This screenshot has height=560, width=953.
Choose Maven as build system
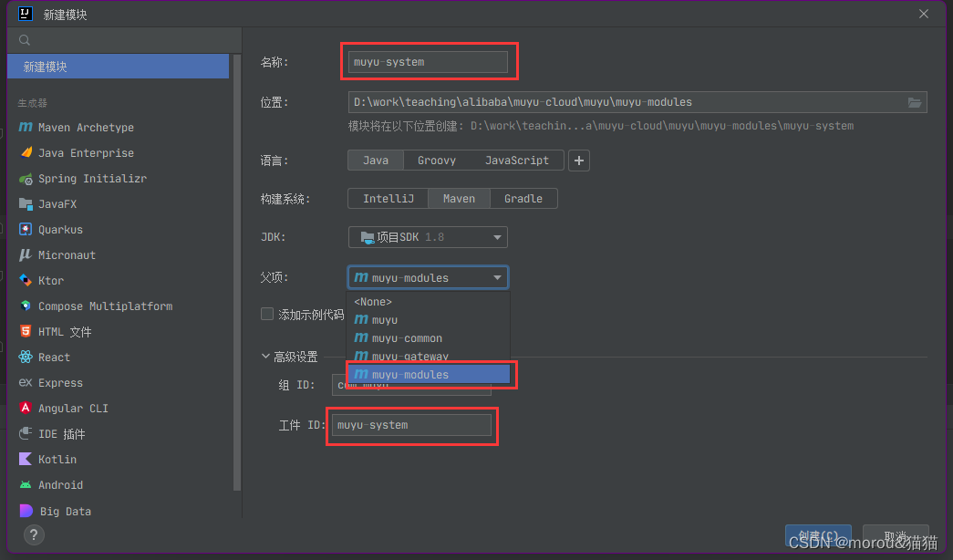click(459, 199)
